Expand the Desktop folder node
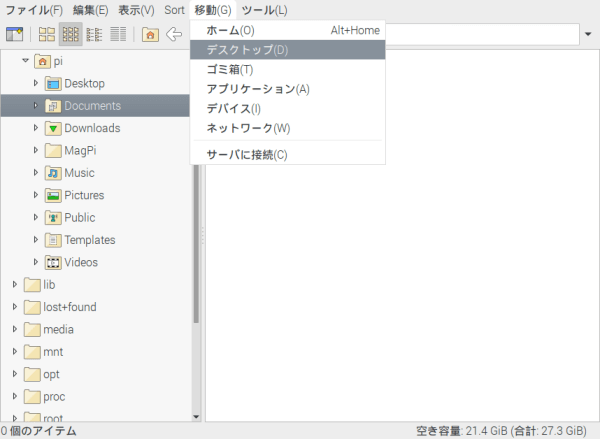600x439 pixels. pyautogui.click(x=36, y=83)
